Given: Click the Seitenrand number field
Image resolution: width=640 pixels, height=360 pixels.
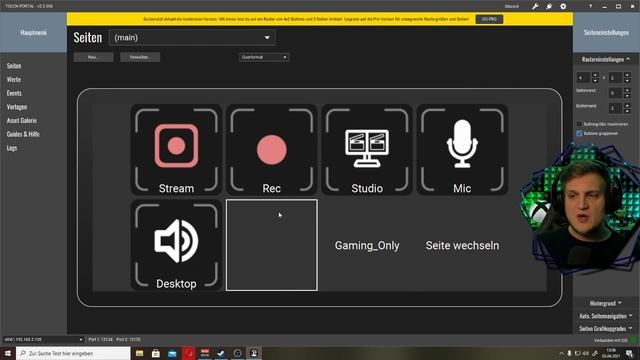Looking at the screenshot, I should [x=616, y=93].
